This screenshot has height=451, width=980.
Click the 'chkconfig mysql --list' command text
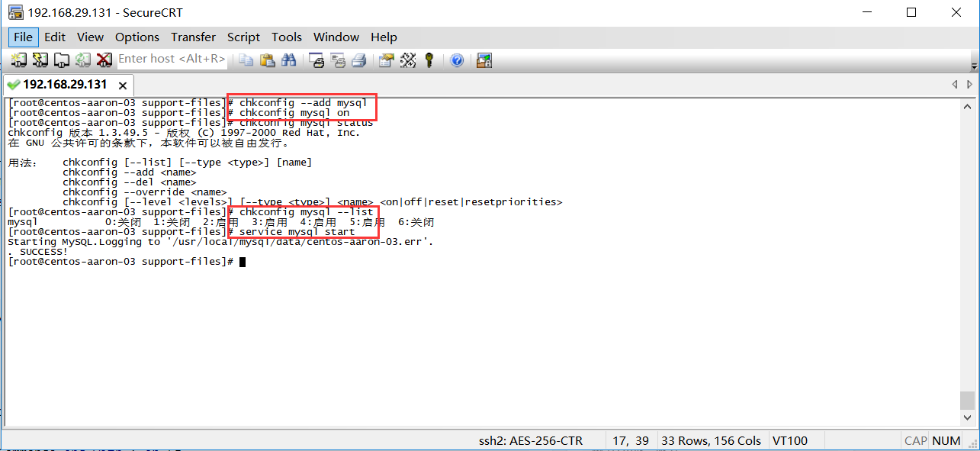tap(307, 212)
